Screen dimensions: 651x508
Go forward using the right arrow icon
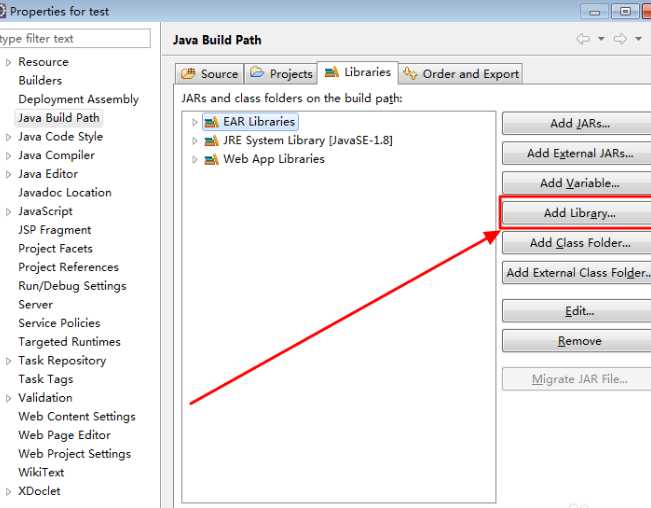coord(620,39)
